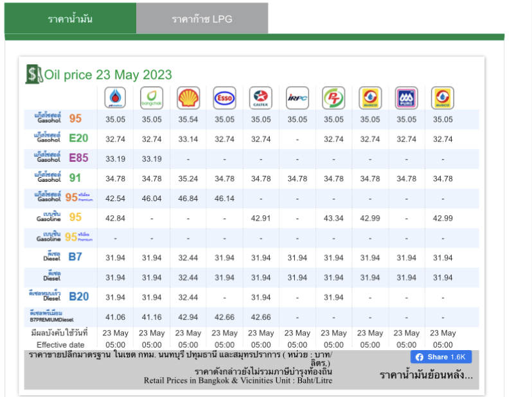Open the ราคาน้ำมันย้อนหลัง link
Screen dimensions: 532x397
tap(426, 375)
